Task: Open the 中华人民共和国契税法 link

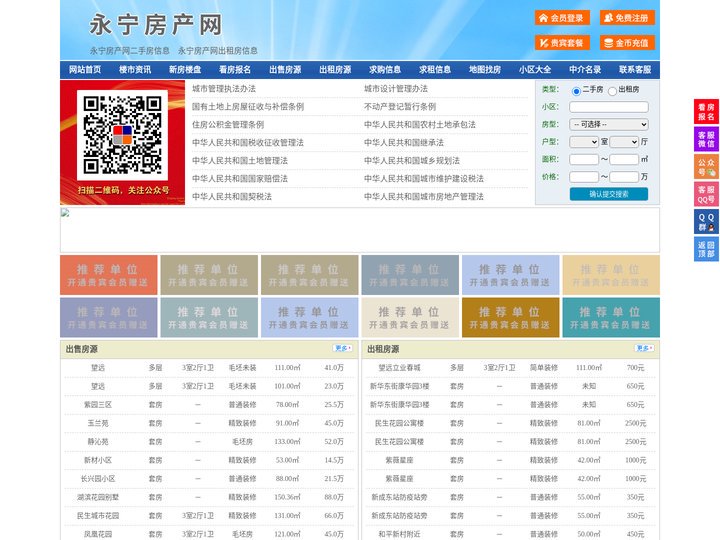Action: (232, 197)
